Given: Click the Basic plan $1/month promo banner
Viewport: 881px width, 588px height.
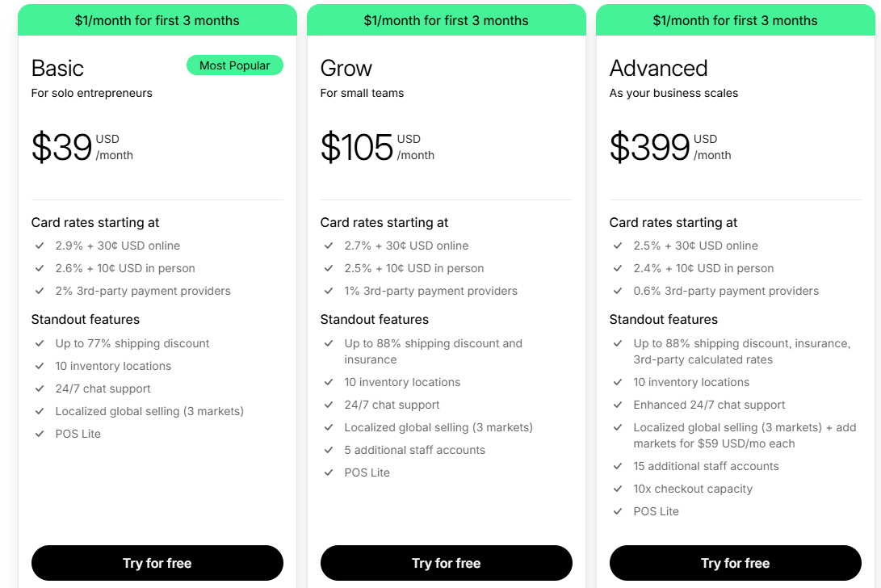Looking at the screenshot, I should coord(157,20).
